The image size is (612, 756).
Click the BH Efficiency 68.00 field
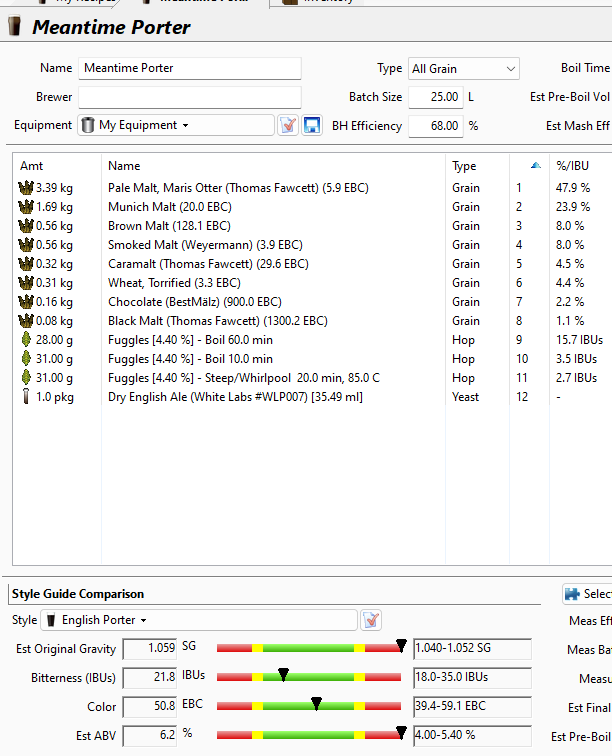[x=436, y=126]
